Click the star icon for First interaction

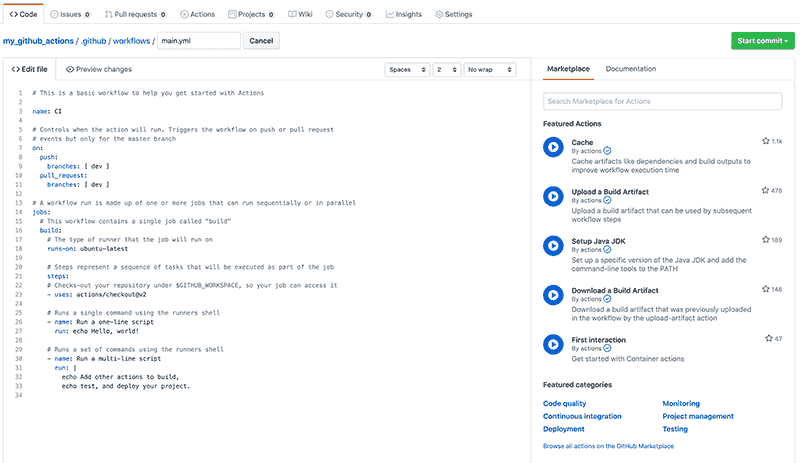(769, 339)
